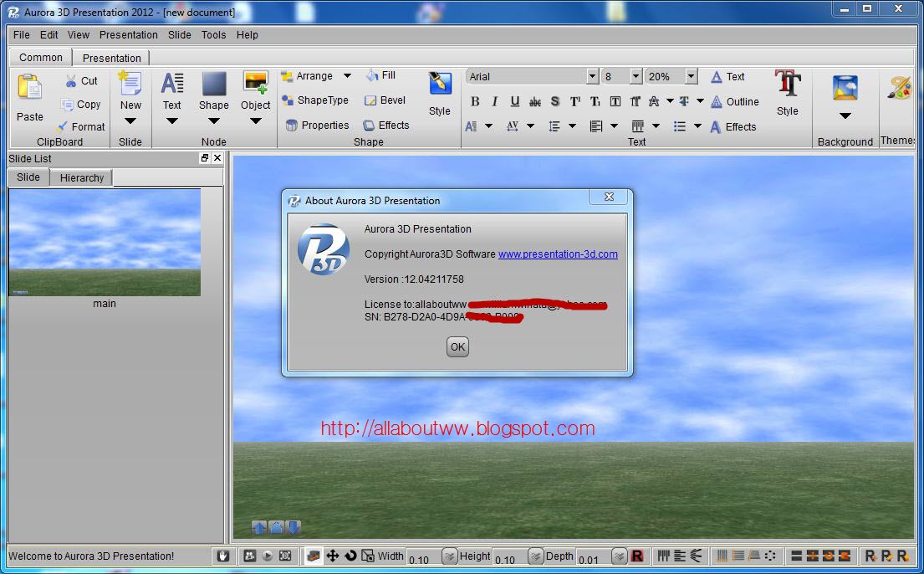Click the Depth value field

tap(594, 557)
